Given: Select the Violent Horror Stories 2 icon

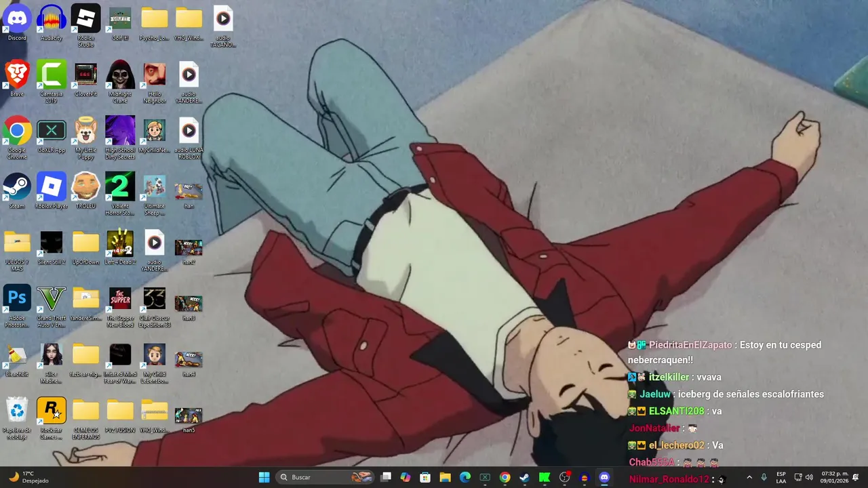Looking at the screenshot, I should pos(120,194).
